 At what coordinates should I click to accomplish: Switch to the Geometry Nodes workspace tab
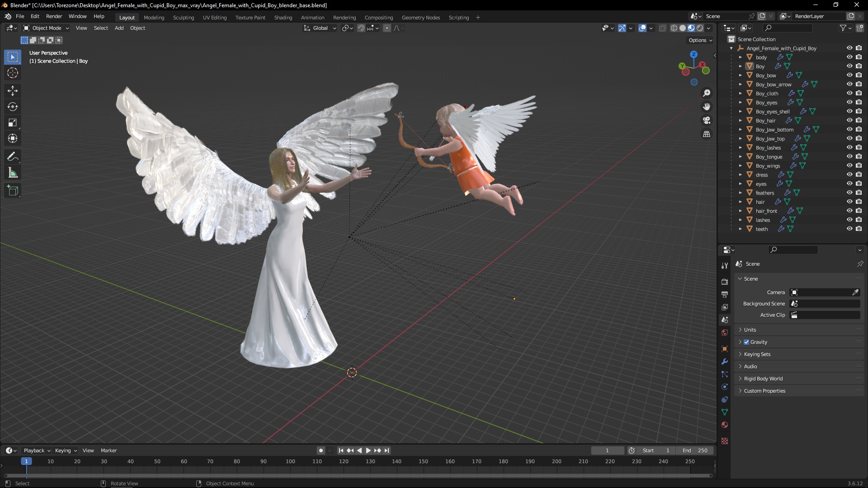(421, 18)
